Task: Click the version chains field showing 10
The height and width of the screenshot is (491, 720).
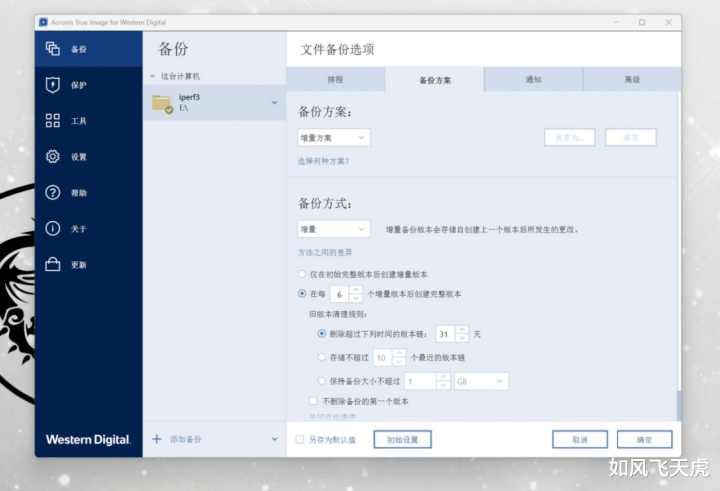Action: pos(382,357)
